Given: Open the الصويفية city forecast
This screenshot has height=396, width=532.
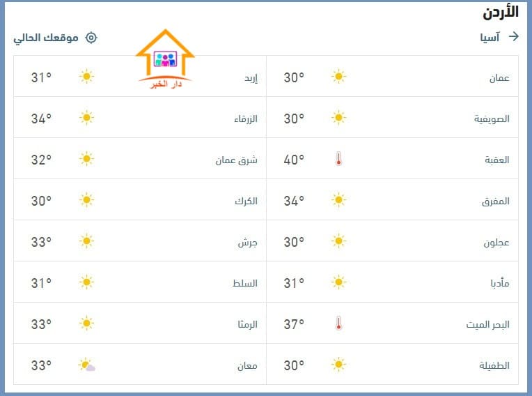Looking at the screenshot, I should [393, 117].
